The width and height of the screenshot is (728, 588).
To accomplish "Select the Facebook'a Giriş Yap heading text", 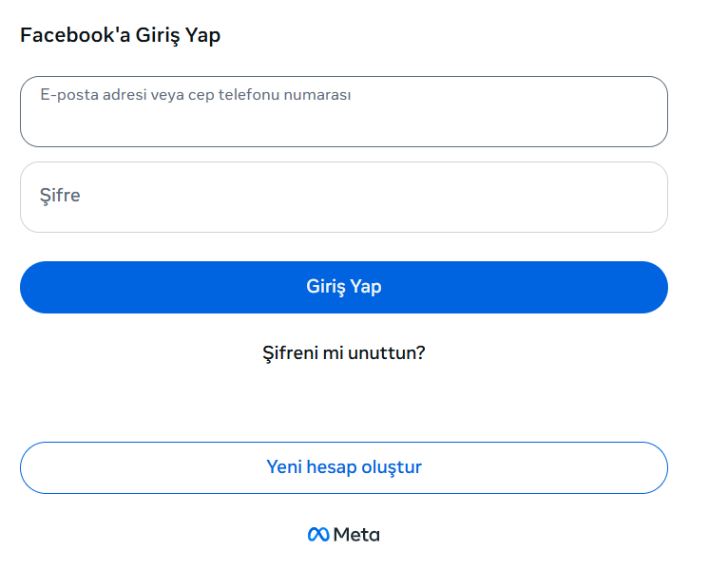I will pos(121,36).
